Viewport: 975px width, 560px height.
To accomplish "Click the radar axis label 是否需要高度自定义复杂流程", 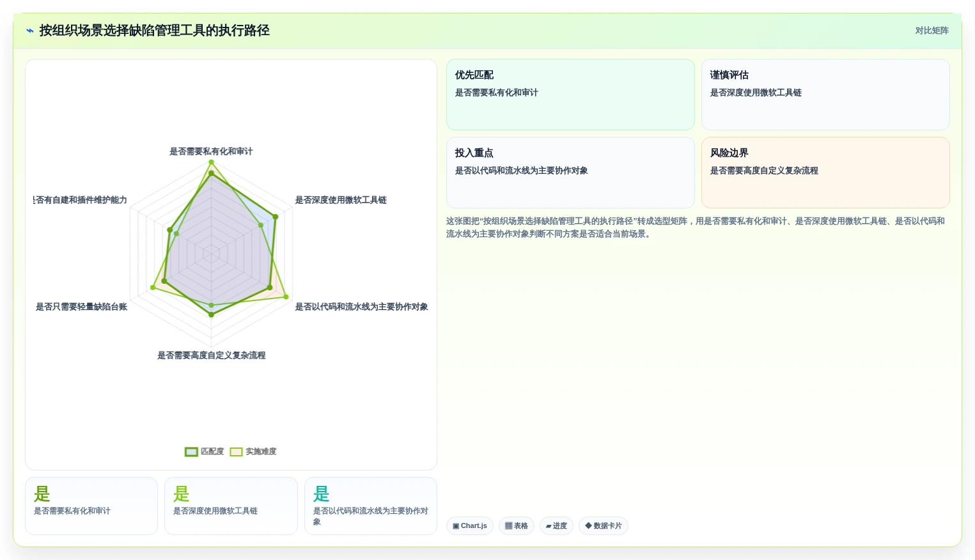I will 211,355.
